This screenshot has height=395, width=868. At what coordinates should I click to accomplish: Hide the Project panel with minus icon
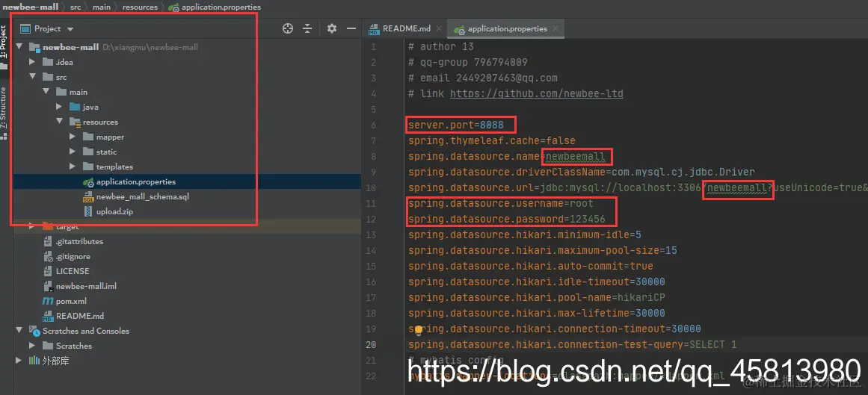pyautogui.click(x=351, y=29)
